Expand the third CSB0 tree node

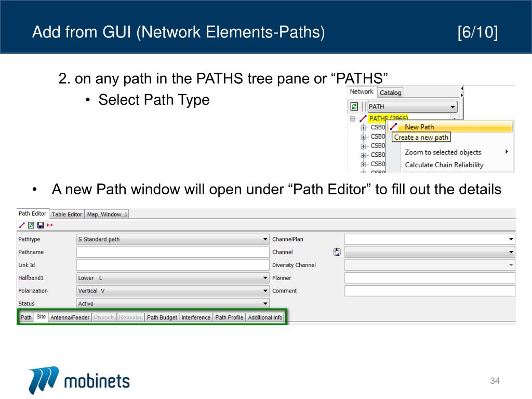tap(363, 146)
